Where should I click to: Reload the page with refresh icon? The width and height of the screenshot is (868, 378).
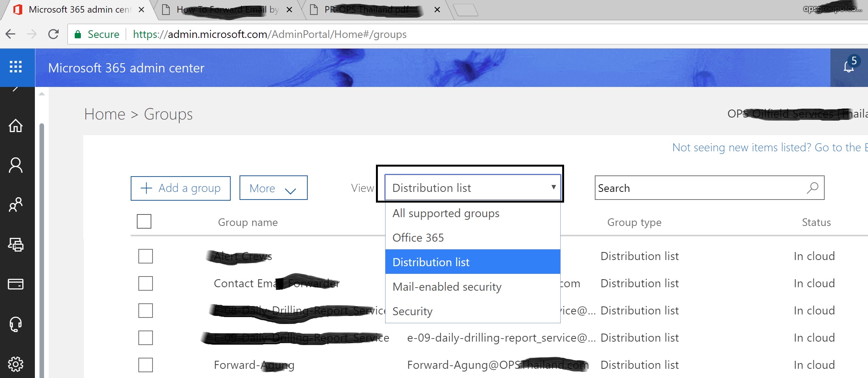coord(53,34)
